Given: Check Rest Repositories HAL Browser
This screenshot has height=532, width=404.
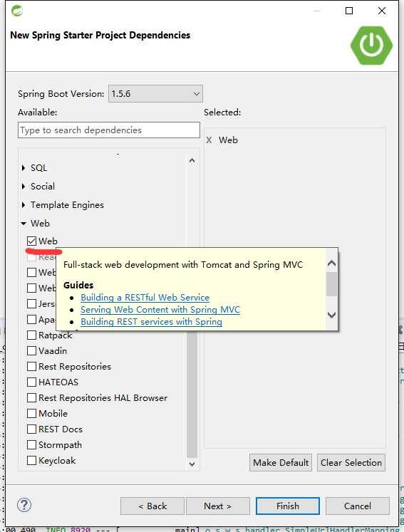Looking at the screenshot, I should coord(31,397).
